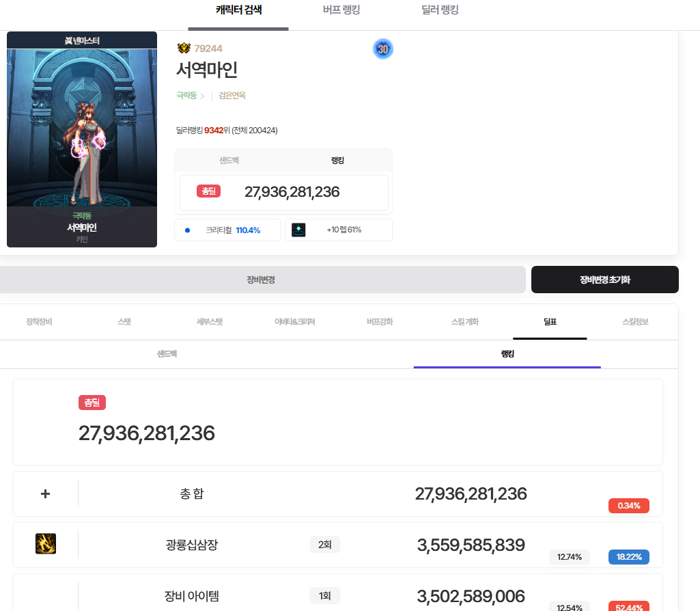Open the 스킬정보 tab

point(635,321)
